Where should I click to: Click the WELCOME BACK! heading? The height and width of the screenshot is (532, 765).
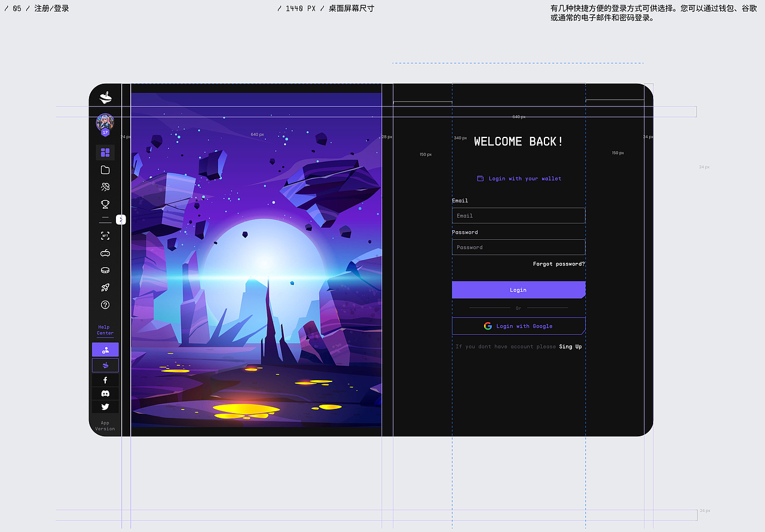click(518, 142)
